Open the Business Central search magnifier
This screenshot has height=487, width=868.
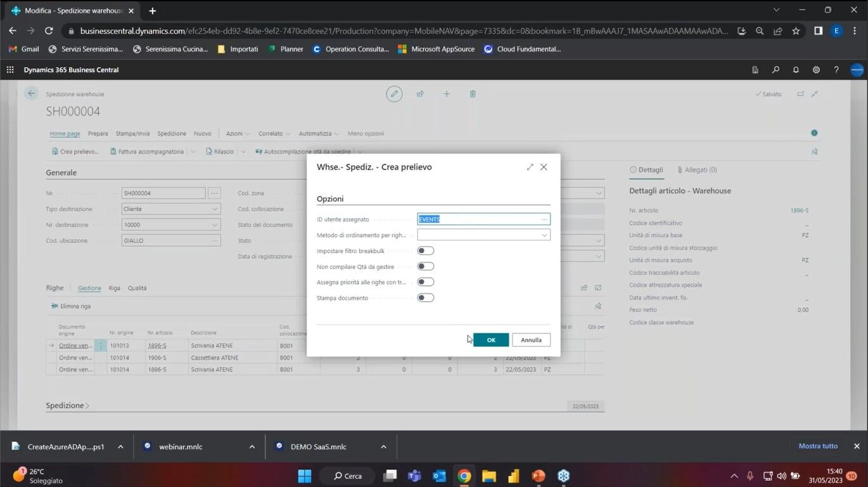coord(775,70)
